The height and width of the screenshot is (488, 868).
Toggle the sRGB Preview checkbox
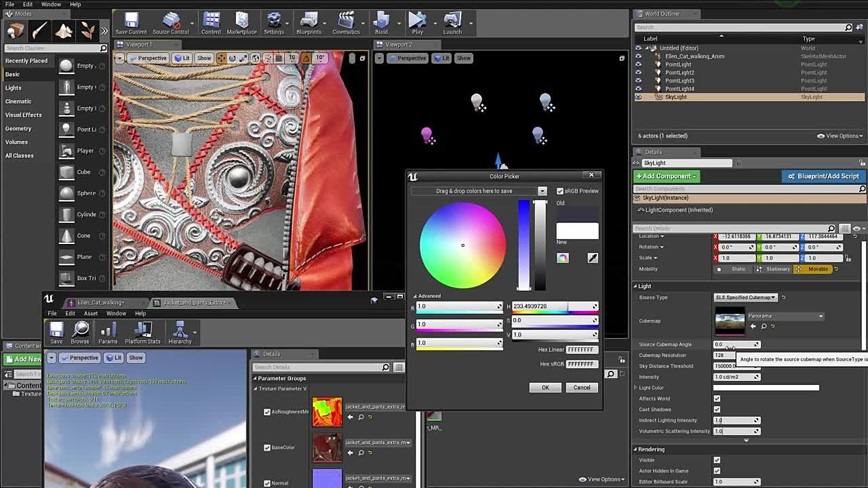[560, 191]
